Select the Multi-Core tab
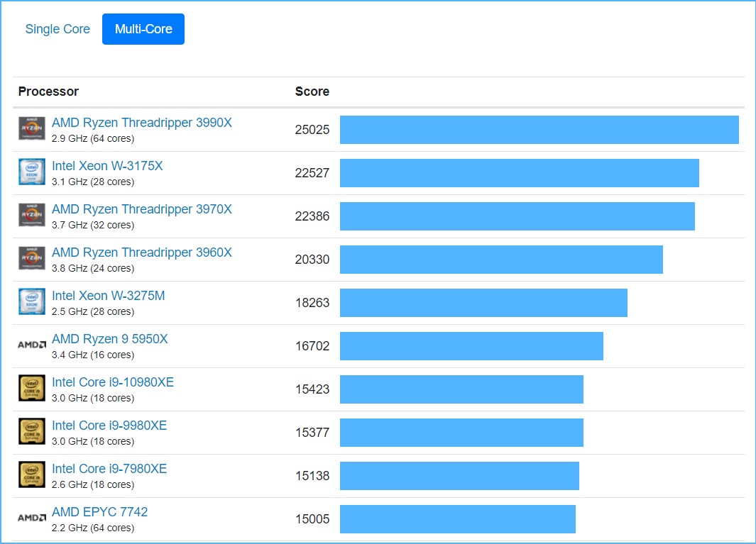Image resolution: width=756 pixels, height=544 pixels. point(143,29)
